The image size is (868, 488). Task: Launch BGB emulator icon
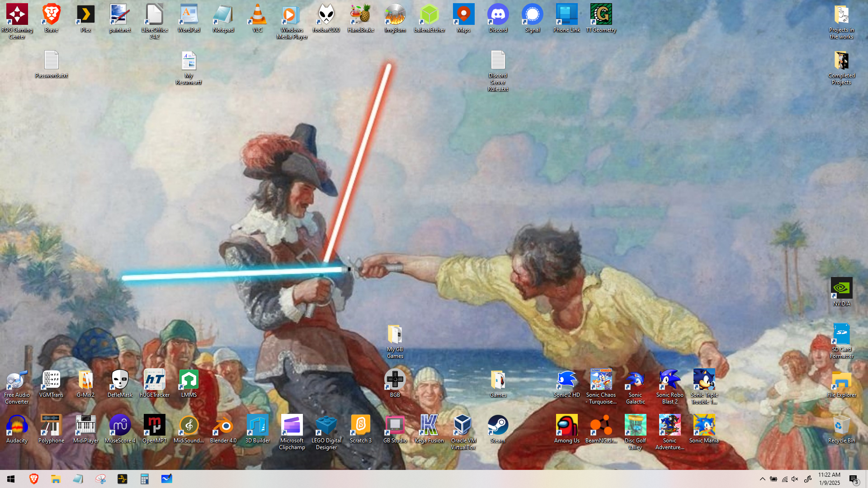395,383
